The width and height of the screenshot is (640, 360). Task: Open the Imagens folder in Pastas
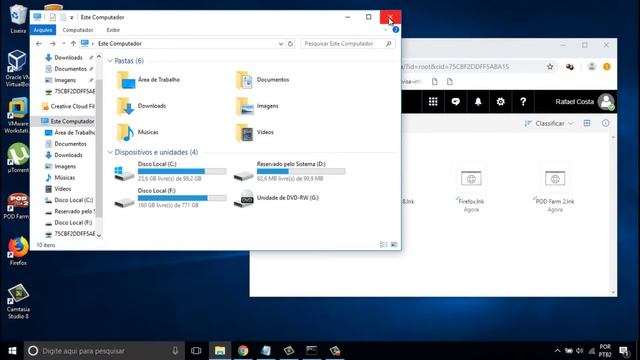[x=257, y=106]
